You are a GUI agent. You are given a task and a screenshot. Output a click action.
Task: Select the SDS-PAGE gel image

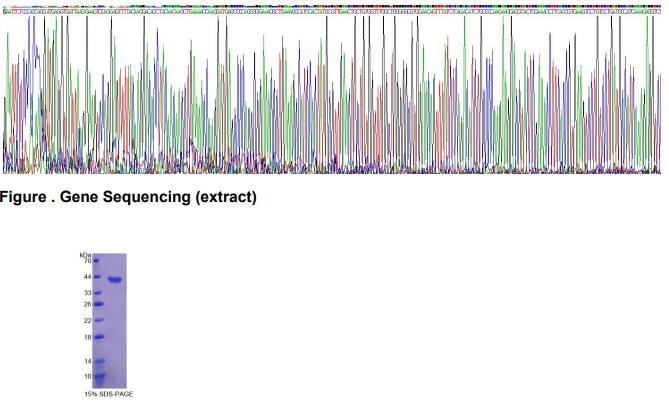110,321
